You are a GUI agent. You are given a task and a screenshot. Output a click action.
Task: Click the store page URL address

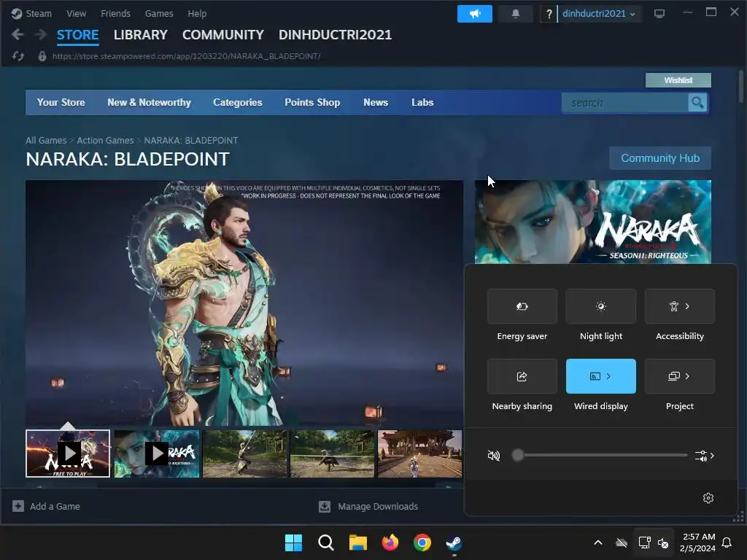(x=186, y=56)
